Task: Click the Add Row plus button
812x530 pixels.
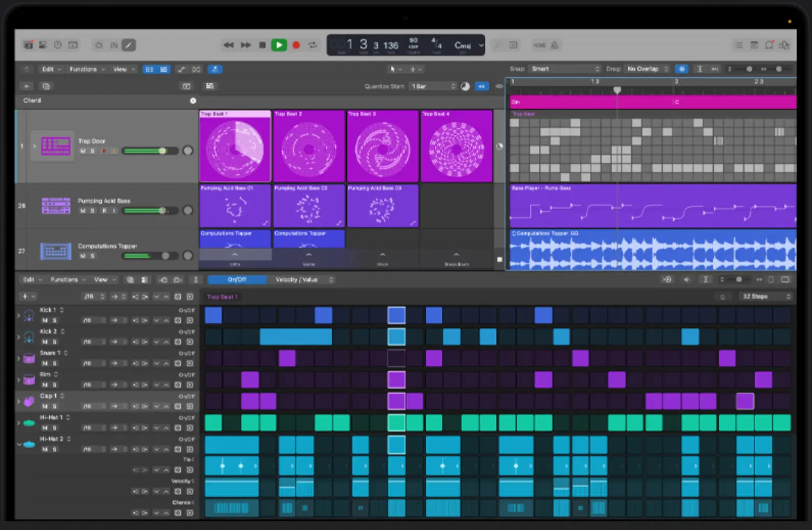Action: 24,296
